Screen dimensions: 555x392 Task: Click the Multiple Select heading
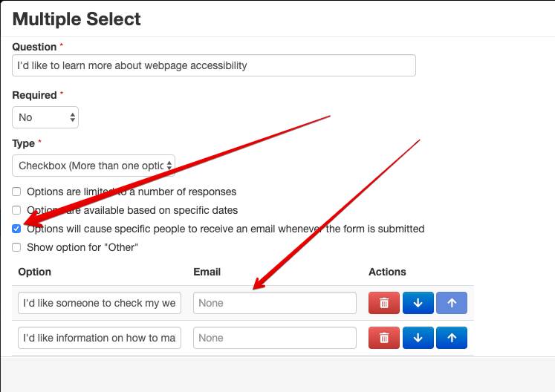click(x=77, y=19)
